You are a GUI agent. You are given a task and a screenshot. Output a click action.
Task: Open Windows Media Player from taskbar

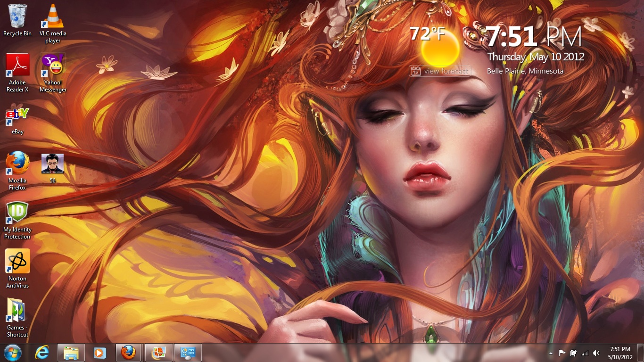point(99,353)
